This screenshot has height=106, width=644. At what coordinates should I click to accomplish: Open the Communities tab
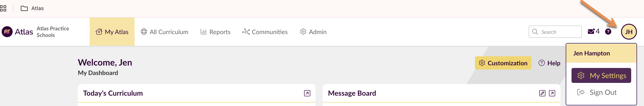point(265,32)
